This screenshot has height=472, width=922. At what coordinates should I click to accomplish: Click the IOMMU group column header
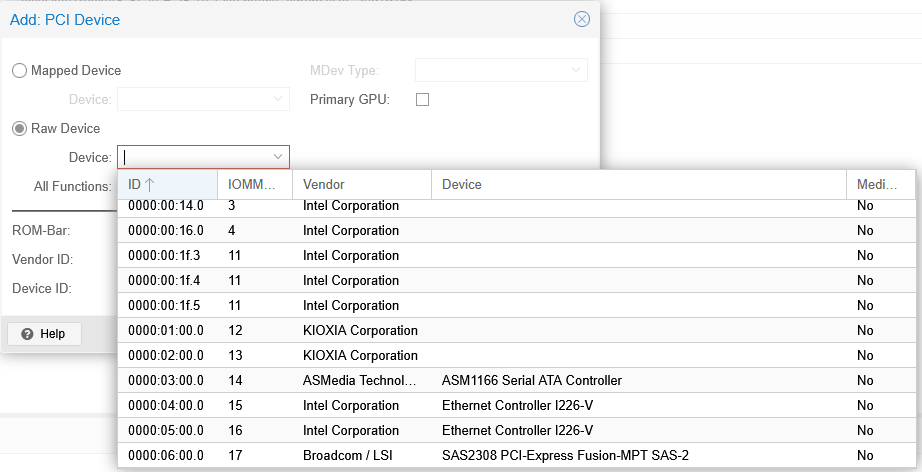[254, 184]
